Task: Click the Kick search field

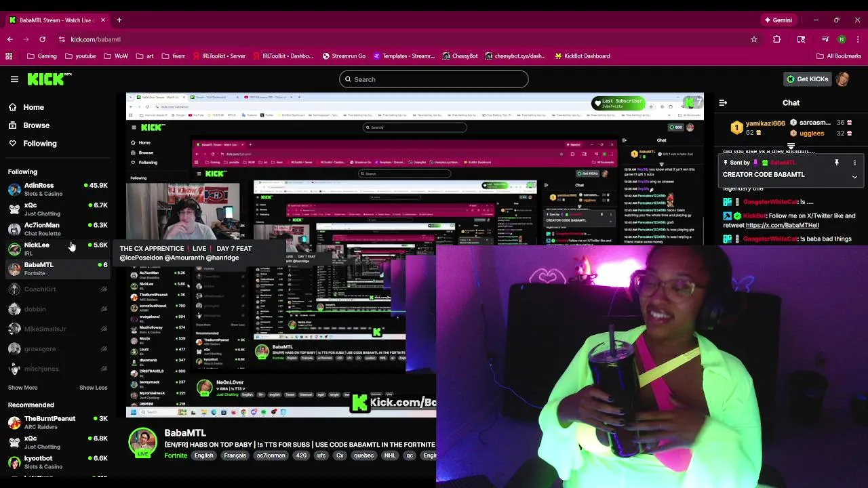Action: (x=434, y=79)
